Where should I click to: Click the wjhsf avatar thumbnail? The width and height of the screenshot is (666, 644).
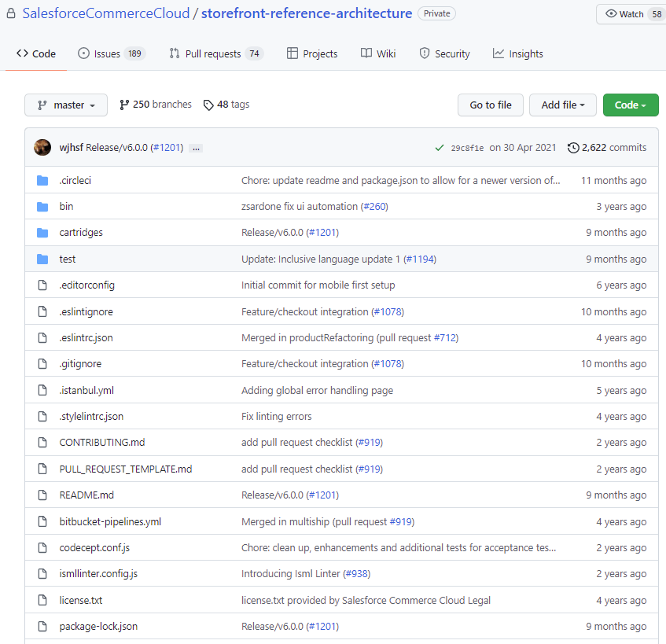point(42,147)
